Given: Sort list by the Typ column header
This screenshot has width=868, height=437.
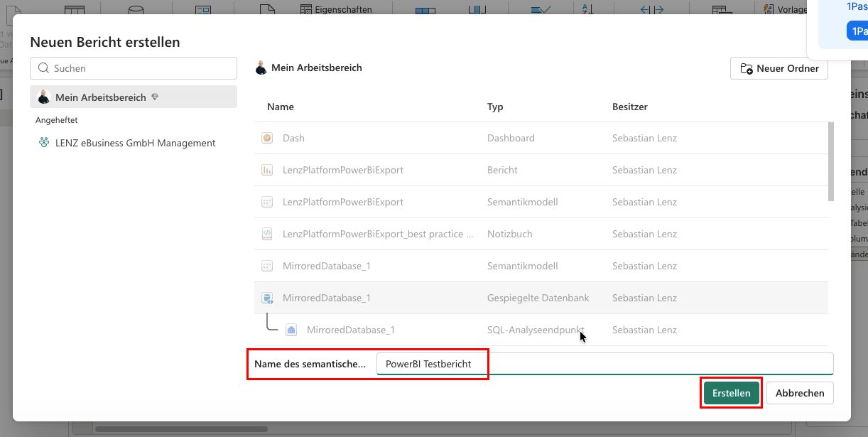Looking at the screenshot, I should click(495, 107).
